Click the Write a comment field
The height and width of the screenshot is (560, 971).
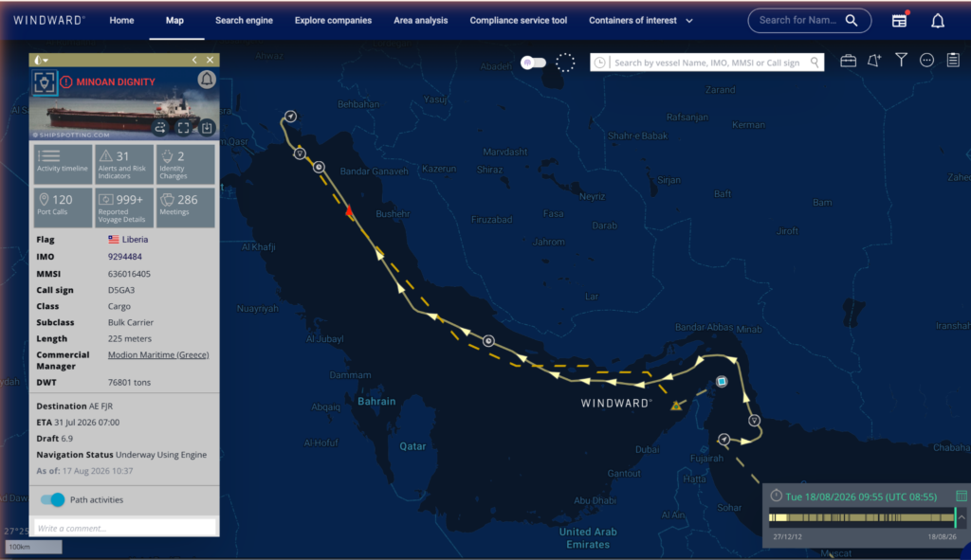point(124,528)
